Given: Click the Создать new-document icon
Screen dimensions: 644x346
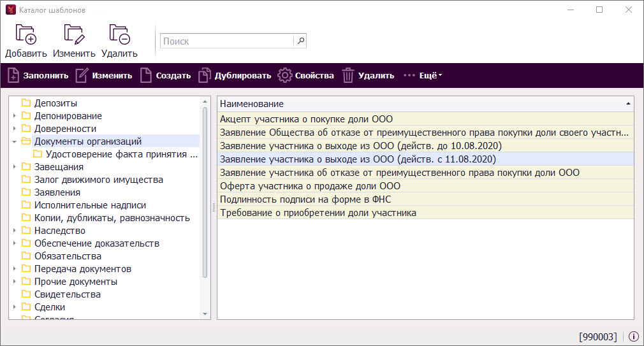Looking at the screenshot, I should pos(146,76).
